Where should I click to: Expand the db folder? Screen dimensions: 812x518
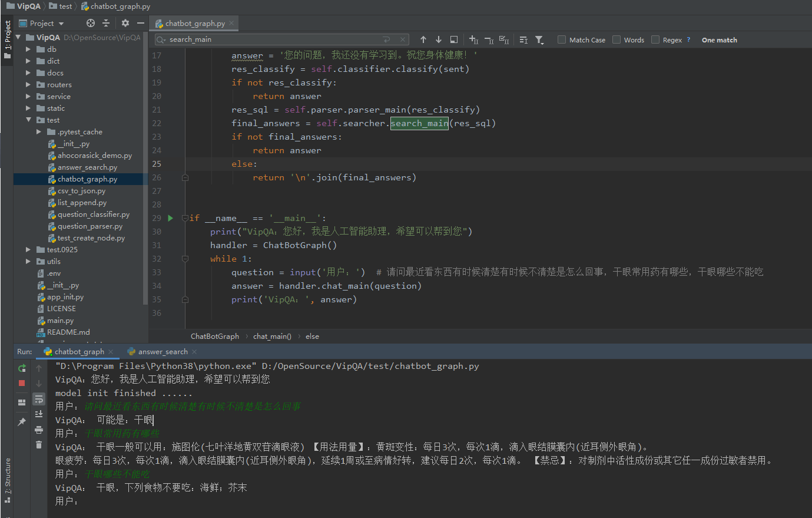click(28, 50)
